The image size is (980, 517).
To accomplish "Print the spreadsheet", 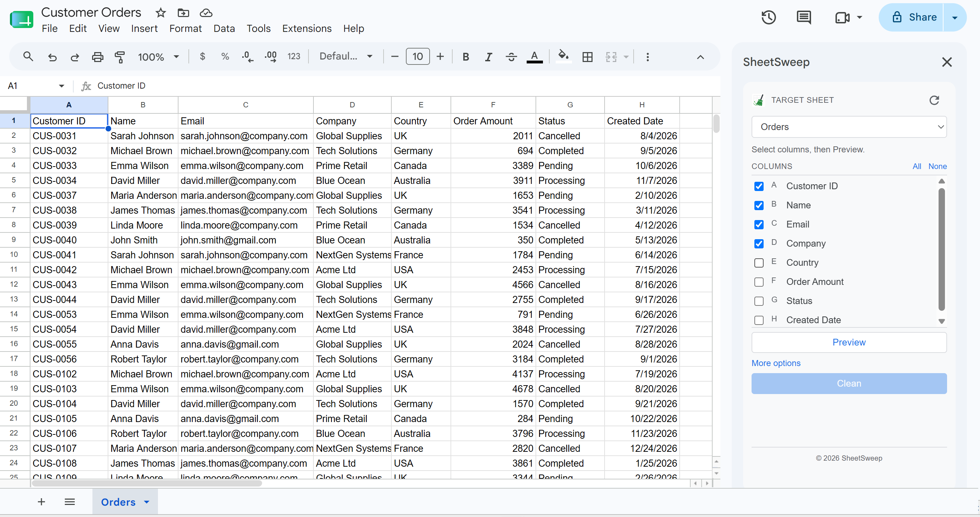I will coord(97,57).
